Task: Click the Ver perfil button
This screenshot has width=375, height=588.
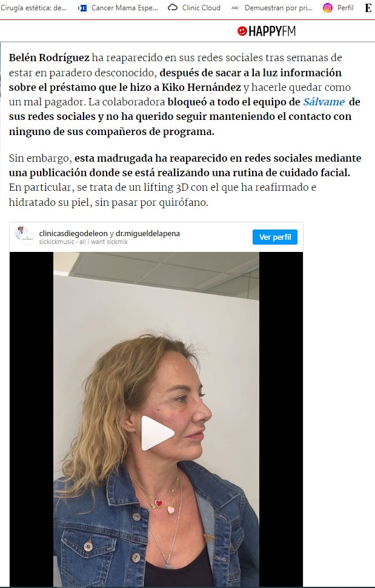Action: pyautogui.click(x=275, y=237)
